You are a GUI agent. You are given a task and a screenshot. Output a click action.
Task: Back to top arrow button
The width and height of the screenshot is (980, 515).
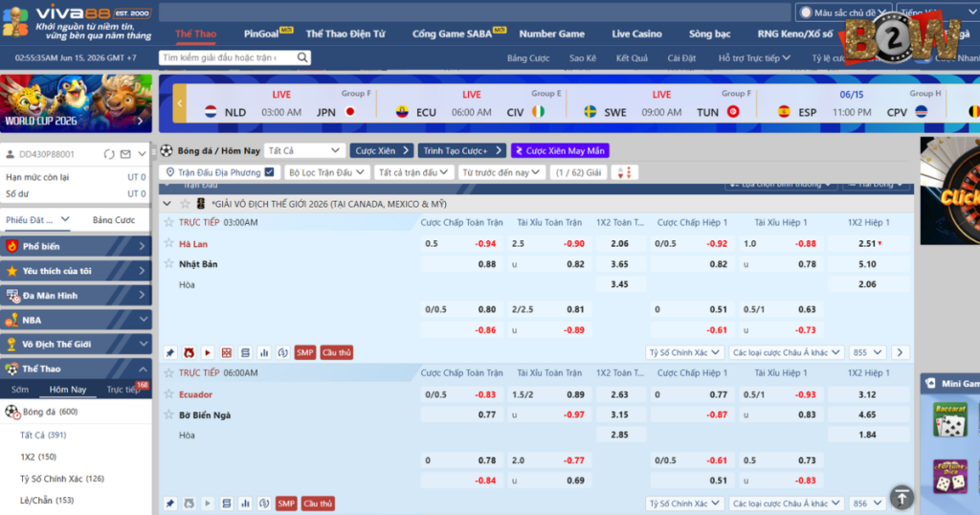902,498
